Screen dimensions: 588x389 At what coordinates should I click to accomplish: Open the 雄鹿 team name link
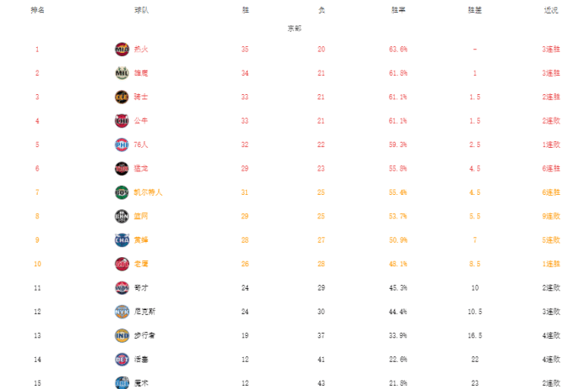pos(140,73)
